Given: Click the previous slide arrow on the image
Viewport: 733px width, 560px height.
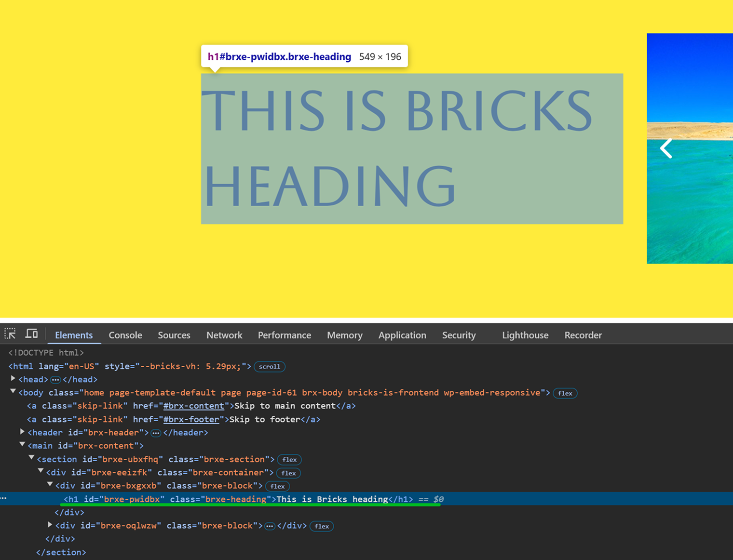Looking at the screenshot, I should coord(666,148).
